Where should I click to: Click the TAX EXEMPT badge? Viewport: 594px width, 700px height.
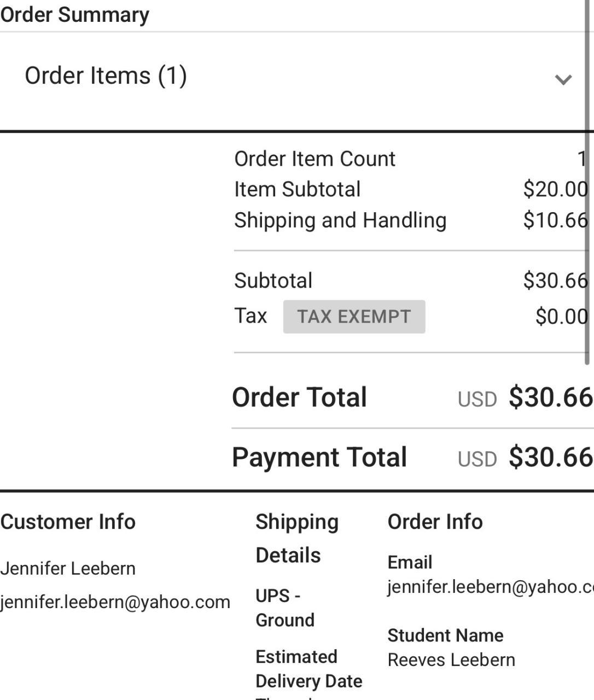[354, 317]
